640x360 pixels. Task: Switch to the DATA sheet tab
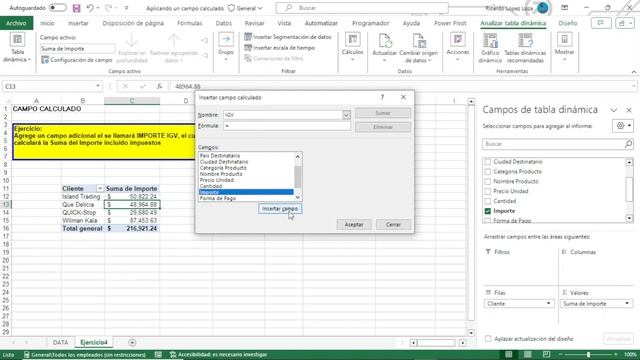pos(60,342)
